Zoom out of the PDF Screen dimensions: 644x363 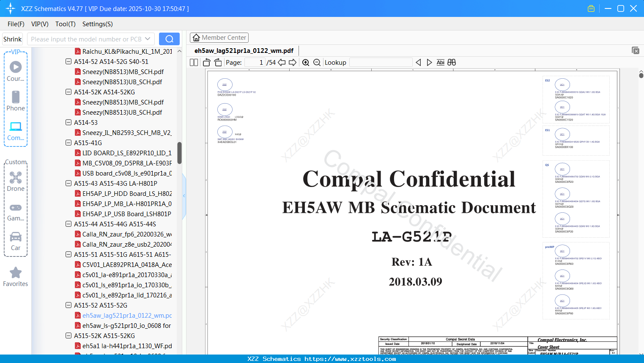click(x=317, y=63)
